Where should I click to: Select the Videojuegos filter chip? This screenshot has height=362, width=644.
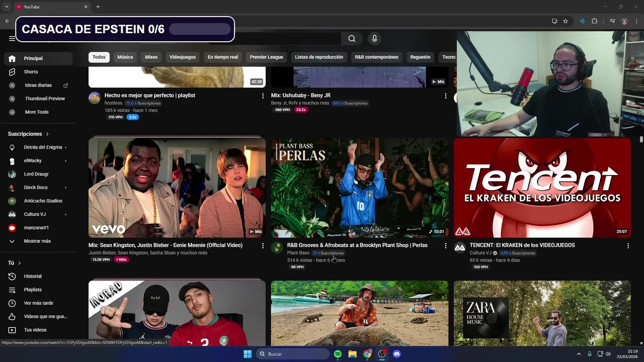(x=183, y=57)
